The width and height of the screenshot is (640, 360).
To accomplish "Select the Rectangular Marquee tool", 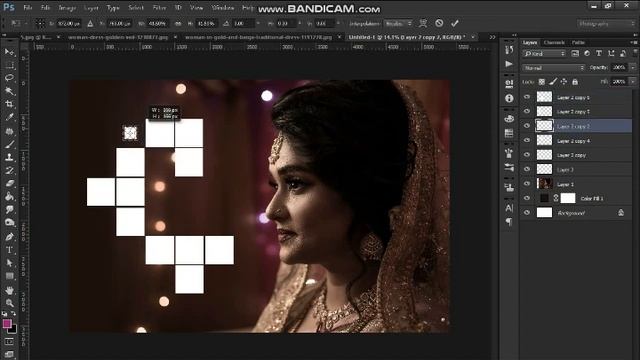I will [9, 65].
